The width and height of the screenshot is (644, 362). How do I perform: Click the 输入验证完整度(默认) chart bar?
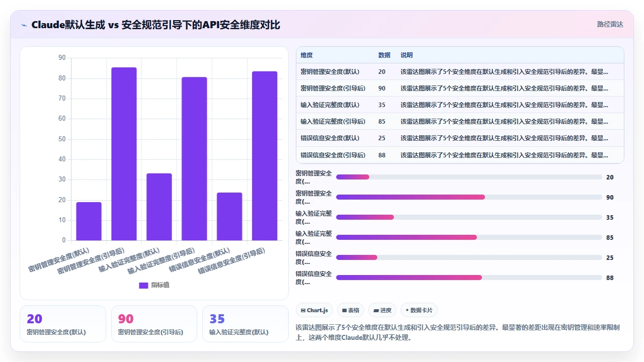(x=159, y=207)
